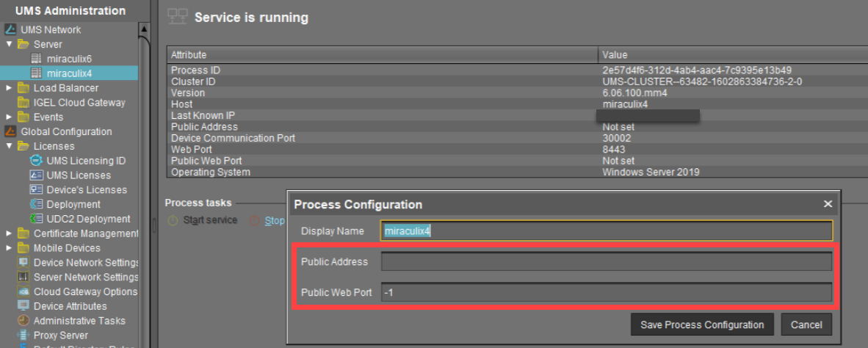Click Save Process Configuration button
868x348 pixels.
tap(701, 325)
